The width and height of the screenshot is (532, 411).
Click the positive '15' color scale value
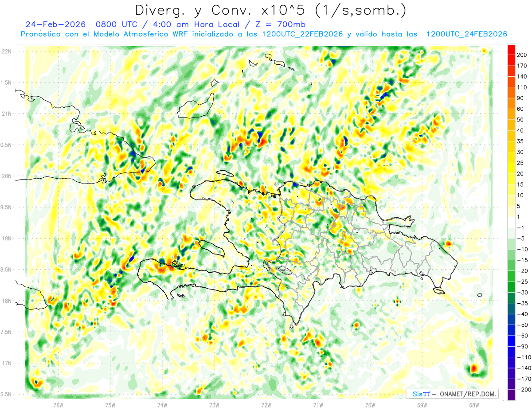click(521, 184)
